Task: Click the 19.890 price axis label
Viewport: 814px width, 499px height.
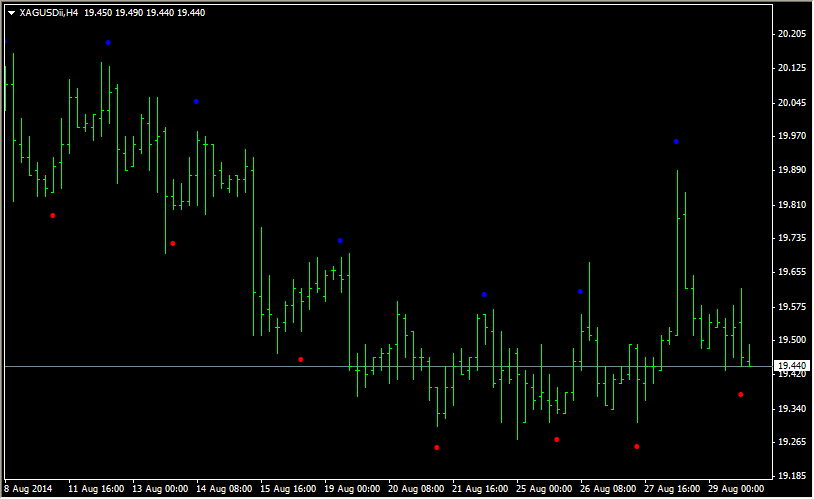Action: point(792,170)
